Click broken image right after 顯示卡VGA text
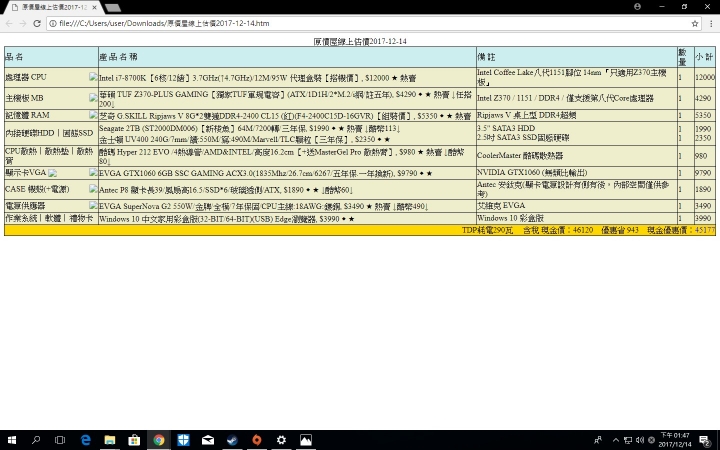The width and height of the screenshot is (720, 450). tap(52, 173)
